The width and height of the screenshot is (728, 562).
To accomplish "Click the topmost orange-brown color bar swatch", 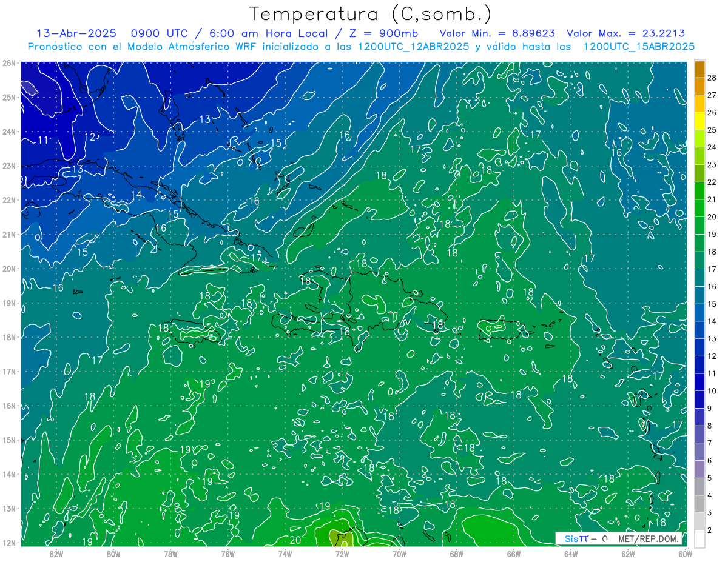I will [699, 69].
